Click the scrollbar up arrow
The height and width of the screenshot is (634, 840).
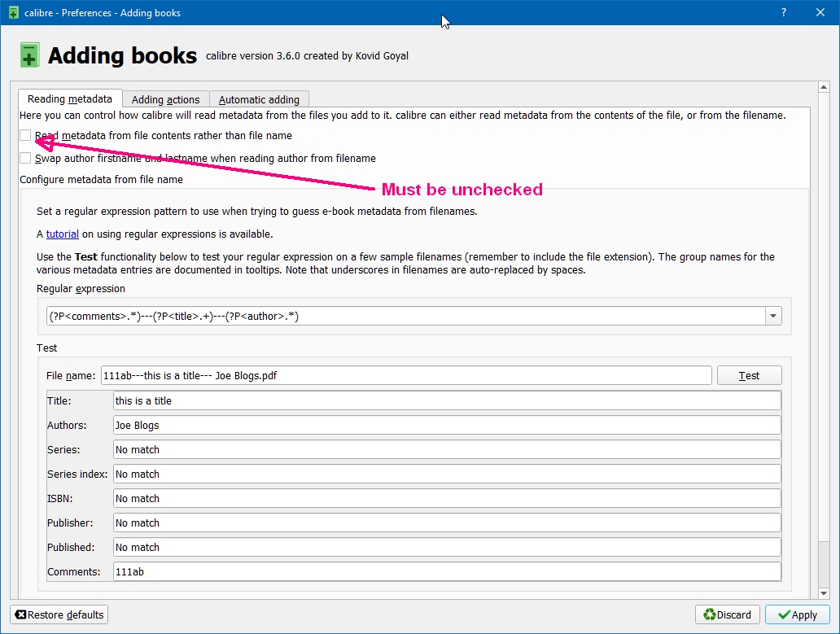[x=824, y=87]
